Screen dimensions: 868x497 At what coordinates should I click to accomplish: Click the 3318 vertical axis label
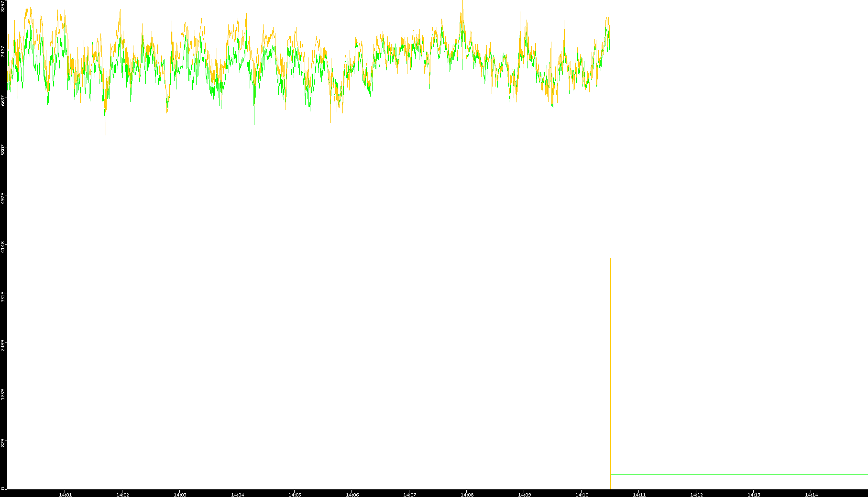pos(3,297)
